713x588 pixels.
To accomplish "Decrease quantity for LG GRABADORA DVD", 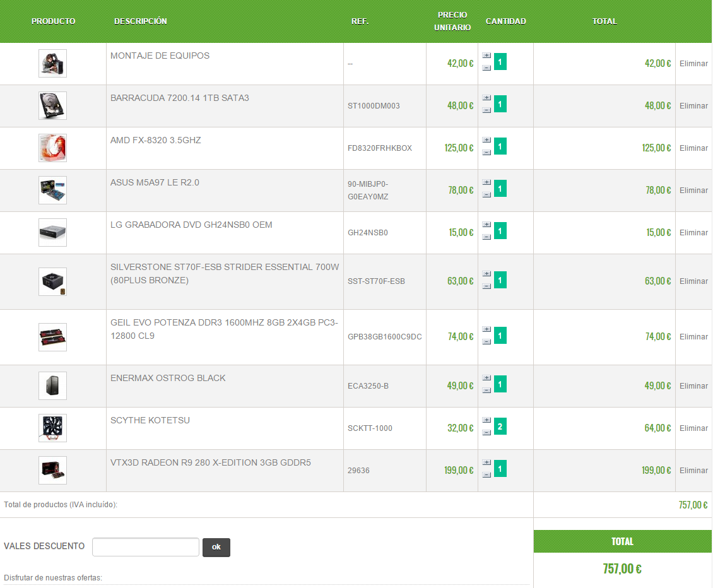I will click(486, 237).
